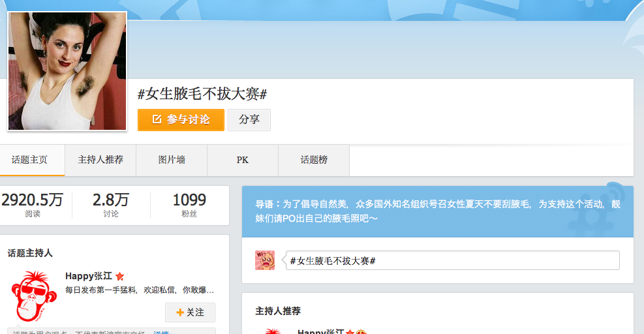Click the 2920.5万 阅读 read count
Viewport: 644px width, 334px height.
(33, 205)
